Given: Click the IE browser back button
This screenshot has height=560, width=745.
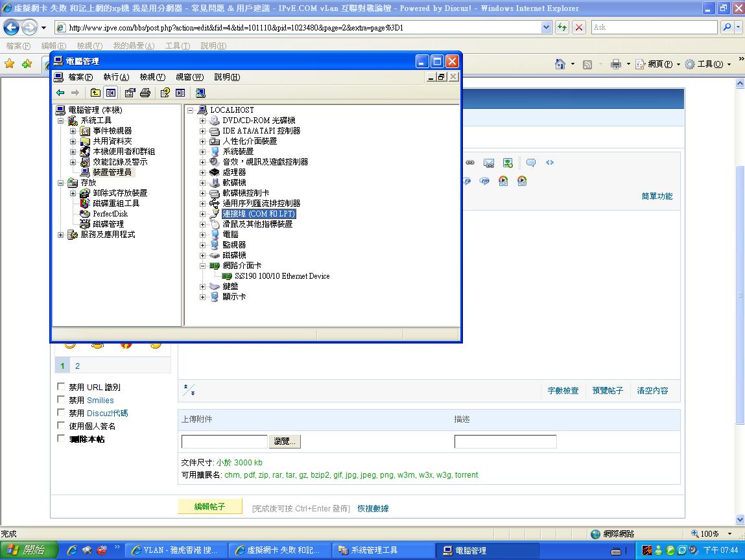Looking at the screenshot, I should pyautogui.click(x=11, y=28).
